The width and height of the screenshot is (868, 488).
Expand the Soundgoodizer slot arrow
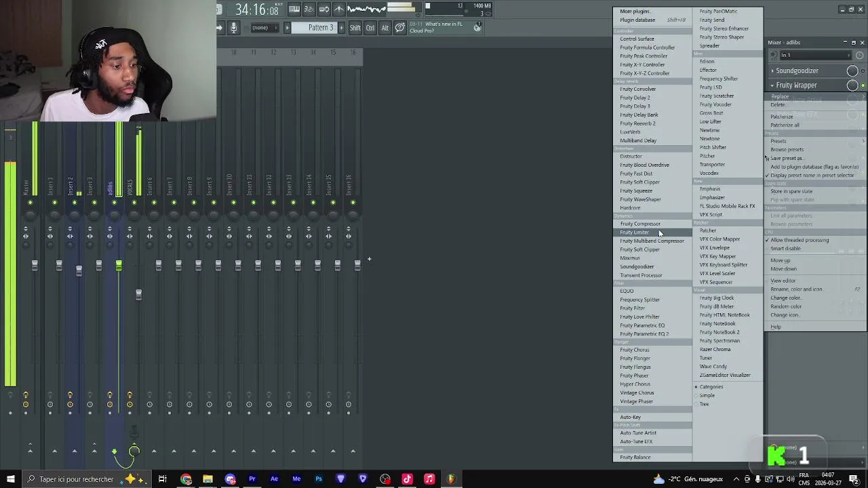coord(772,70)
